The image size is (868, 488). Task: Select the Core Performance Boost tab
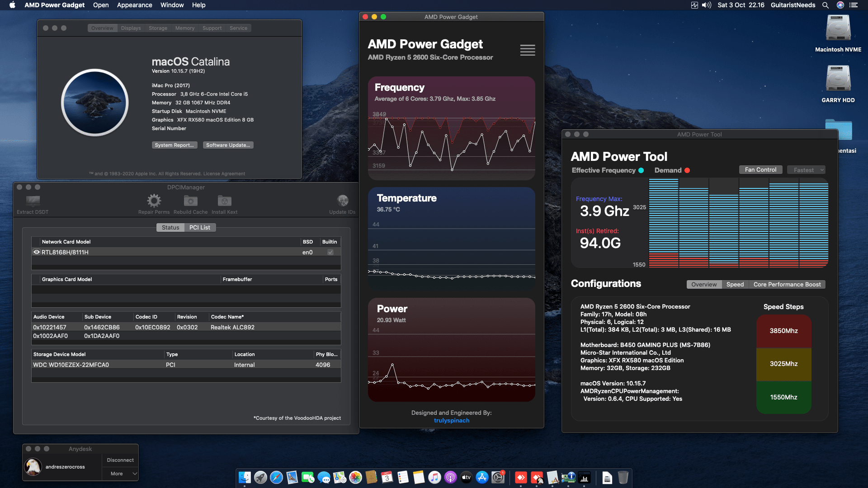(x=787, y=284)
